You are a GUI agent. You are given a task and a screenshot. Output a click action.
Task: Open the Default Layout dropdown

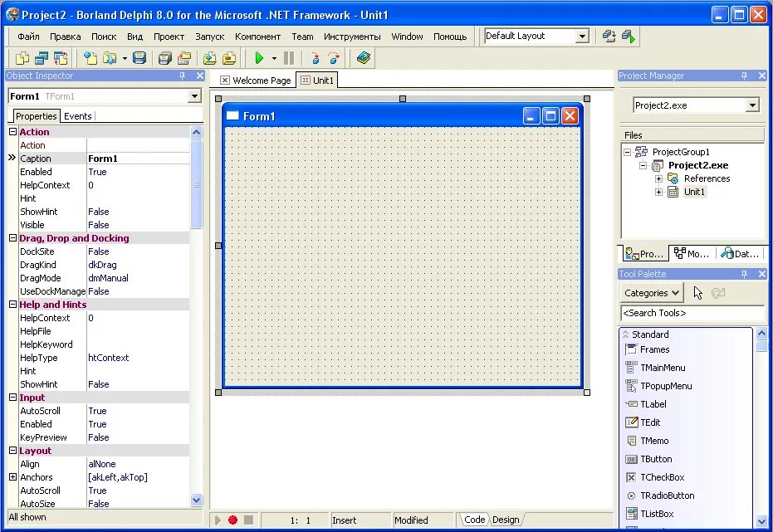tap(582, 36)
